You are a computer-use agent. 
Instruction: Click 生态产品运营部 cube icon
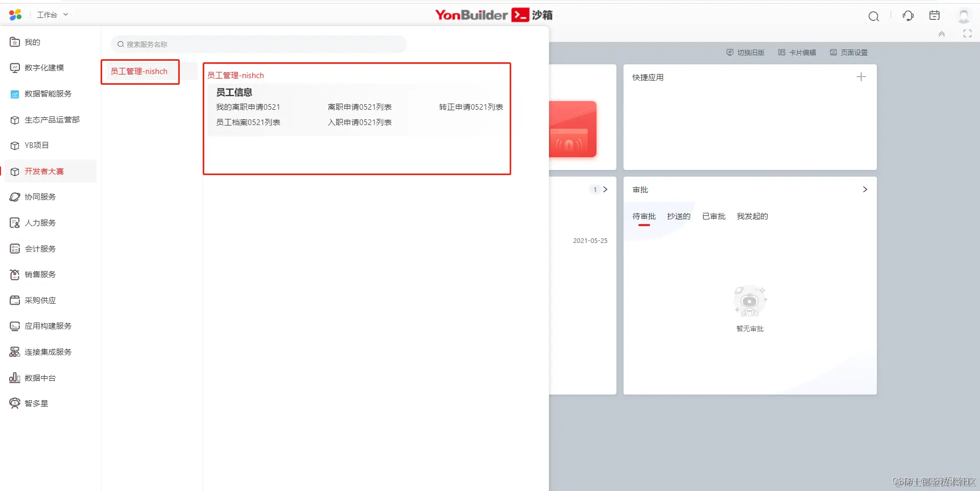[15, 120]
